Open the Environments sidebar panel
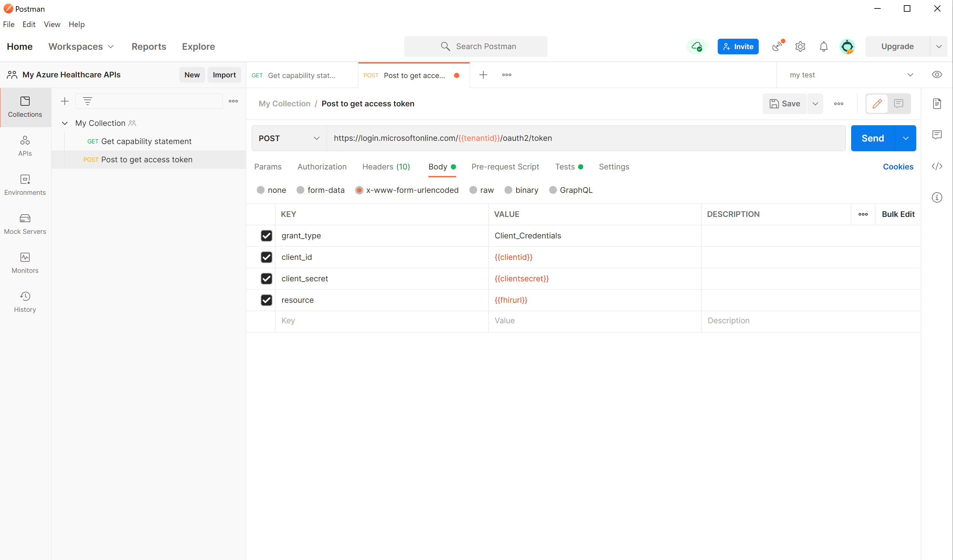The height and width of the screenshot is (560, 953). [25, 185]
